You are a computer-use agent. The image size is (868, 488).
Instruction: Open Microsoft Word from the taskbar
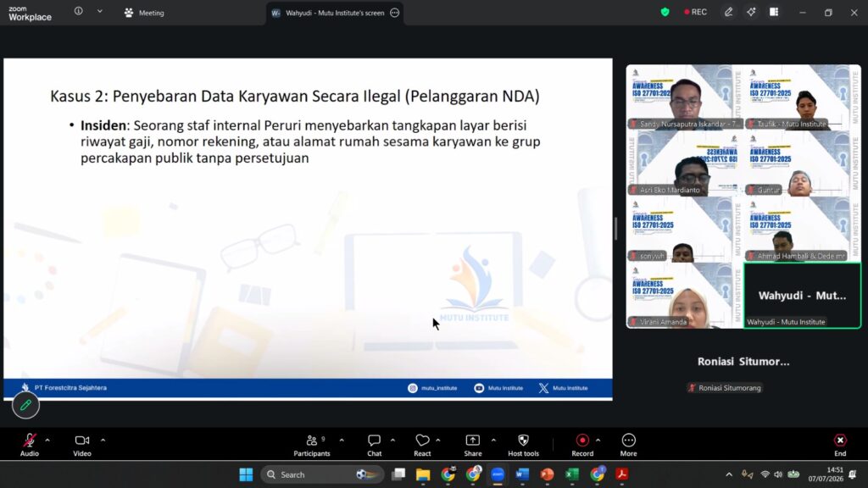click(x=522, y=474)
